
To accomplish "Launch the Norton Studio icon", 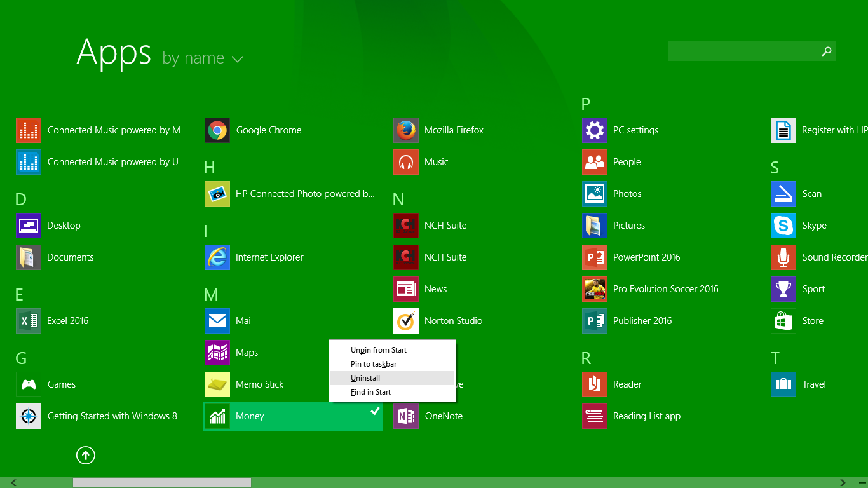I will coord(406,321).
